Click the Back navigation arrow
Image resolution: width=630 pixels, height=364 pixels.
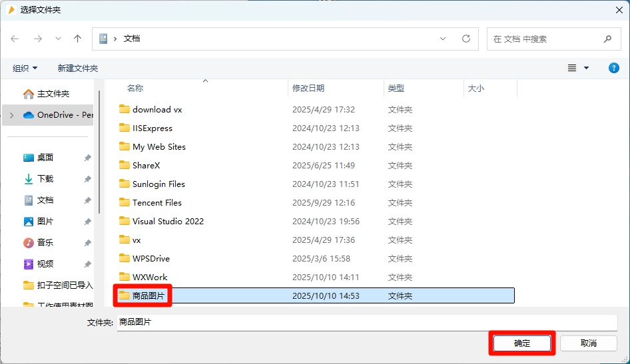pos(15,39)
